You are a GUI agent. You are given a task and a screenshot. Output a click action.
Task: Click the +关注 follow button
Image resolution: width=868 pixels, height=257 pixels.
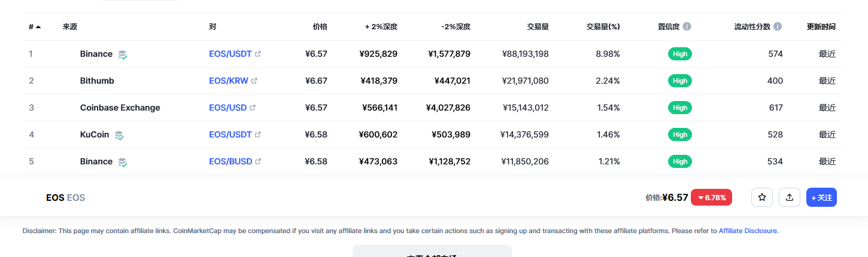pyautogui.click(x=821, y=197)
